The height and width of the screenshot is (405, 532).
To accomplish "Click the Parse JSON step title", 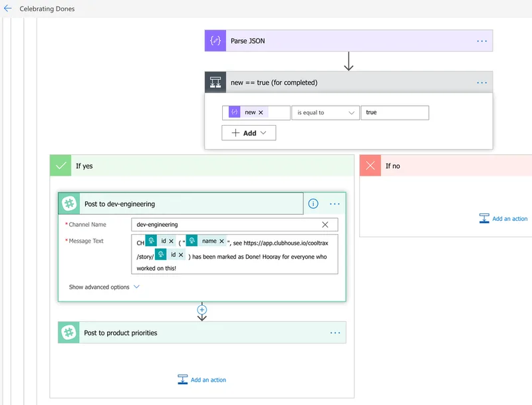I will pyautogui.click(x=247, y=41).
